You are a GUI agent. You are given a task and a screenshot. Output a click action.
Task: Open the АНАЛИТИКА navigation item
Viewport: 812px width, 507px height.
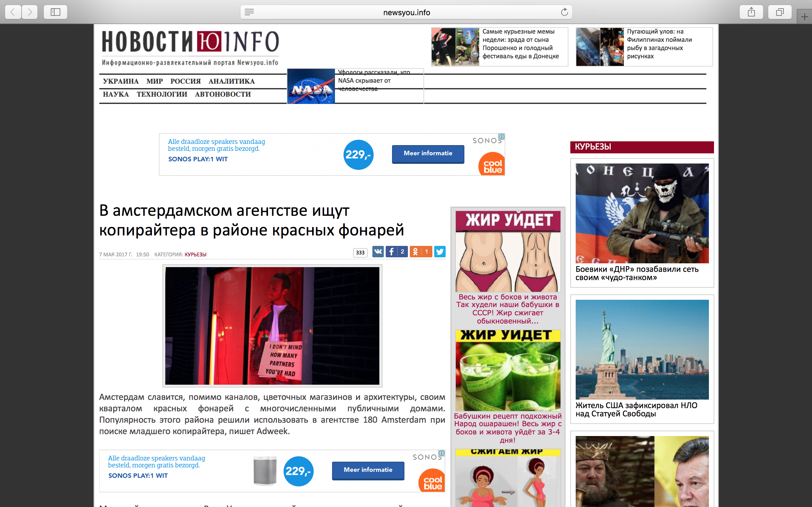click(232, 81)
